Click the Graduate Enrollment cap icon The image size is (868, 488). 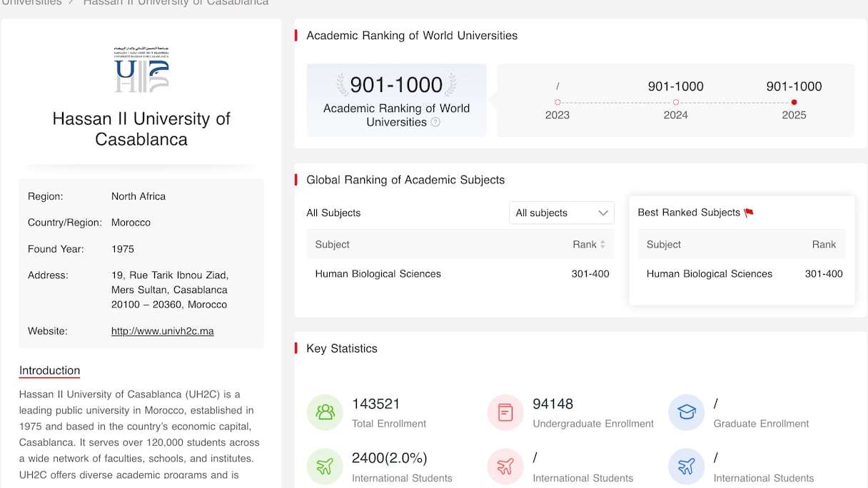click(686, 412)
